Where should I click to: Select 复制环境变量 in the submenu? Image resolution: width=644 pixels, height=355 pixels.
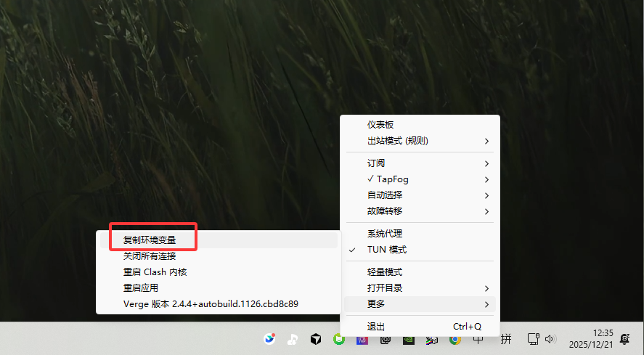[x=219, y=240]
